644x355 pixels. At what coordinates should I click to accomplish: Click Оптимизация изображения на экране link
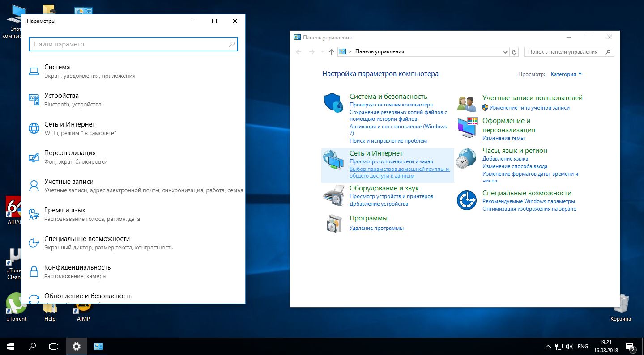pyautogui.click(x=529, y=209)
